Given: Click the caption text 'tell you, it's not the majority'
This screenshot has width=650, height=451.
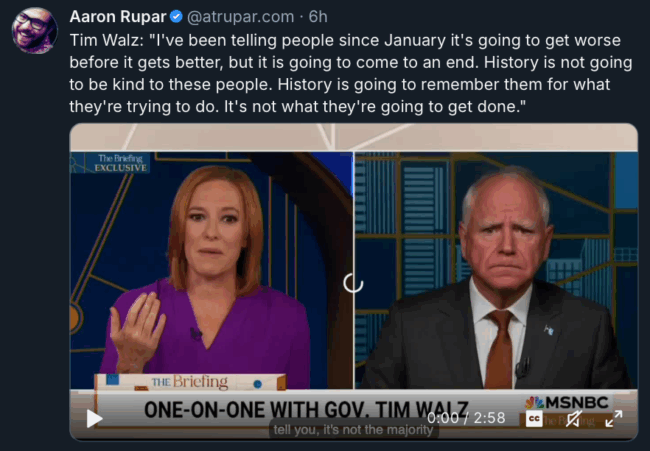Looking at the screenshot, I should (x=353, y=429).
